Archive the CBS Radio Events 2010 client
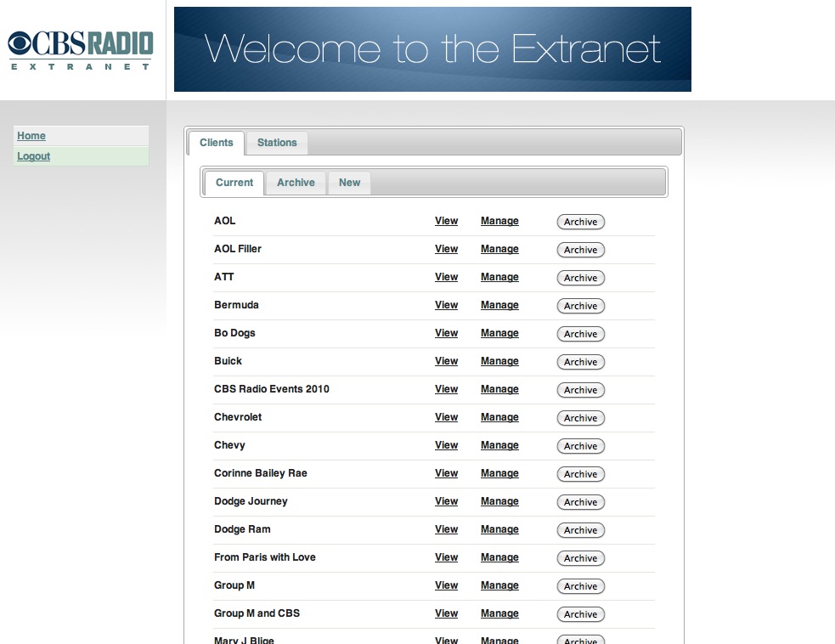Screen dimensions: 835x644 [x=580, y=390]
